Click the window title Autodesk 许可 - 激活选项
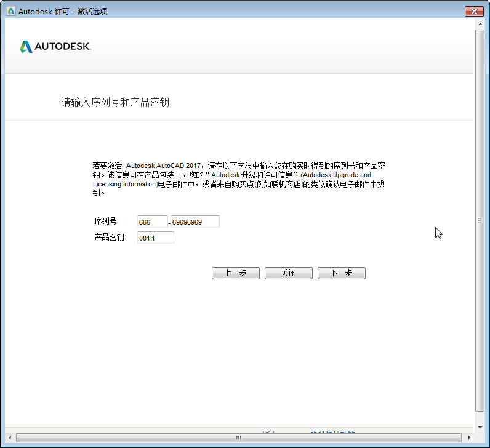This screenshot has height=448, width=490. tap(63, 11)
